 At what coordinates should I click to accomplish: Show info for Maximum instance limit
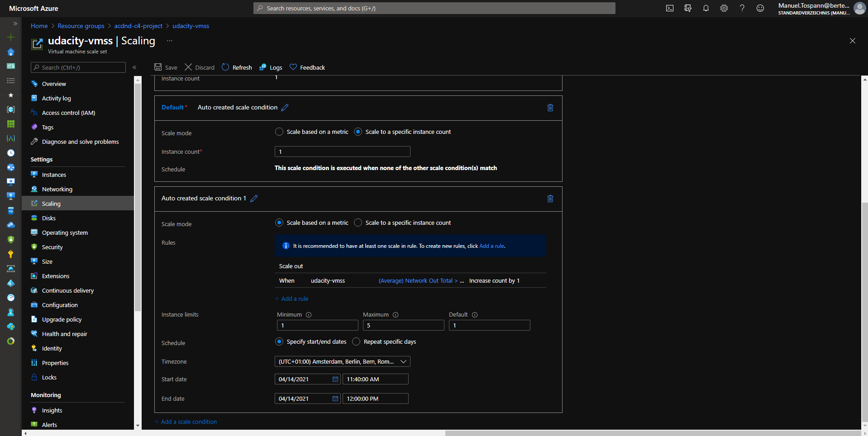(396, 315)
